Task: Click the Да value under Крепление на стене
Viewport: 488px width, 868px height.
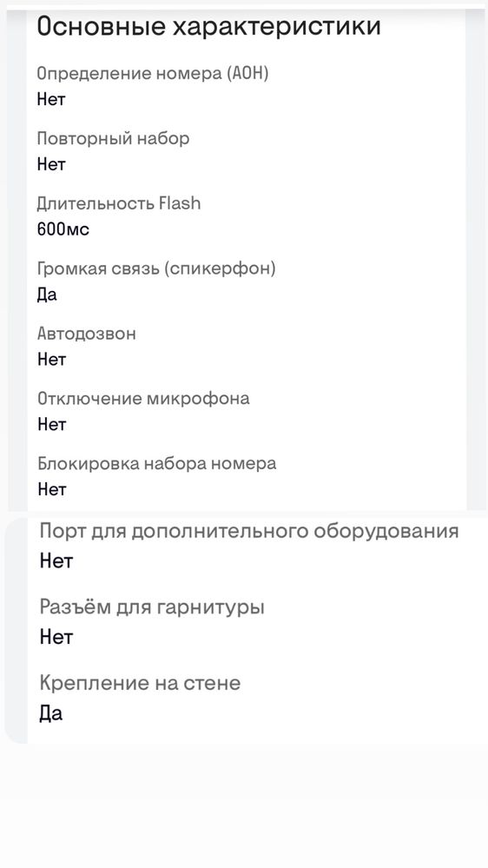Action: pyautogui.click(x=51, y=713)
